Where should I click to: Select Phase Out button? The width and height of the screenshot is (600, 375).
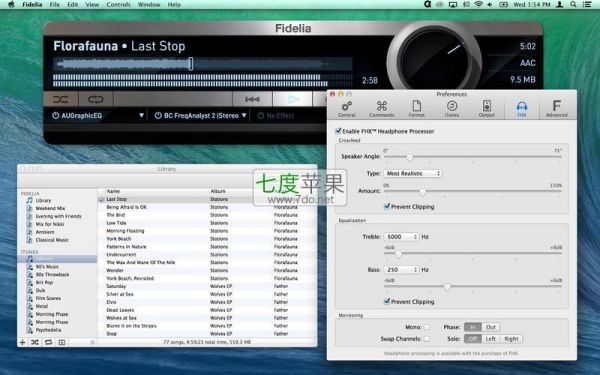(x=491, y=327)
